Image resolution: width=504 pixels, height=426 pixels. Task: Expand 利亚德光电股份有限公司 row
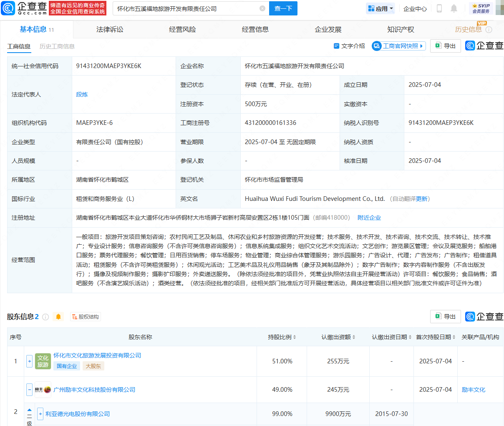40,414
